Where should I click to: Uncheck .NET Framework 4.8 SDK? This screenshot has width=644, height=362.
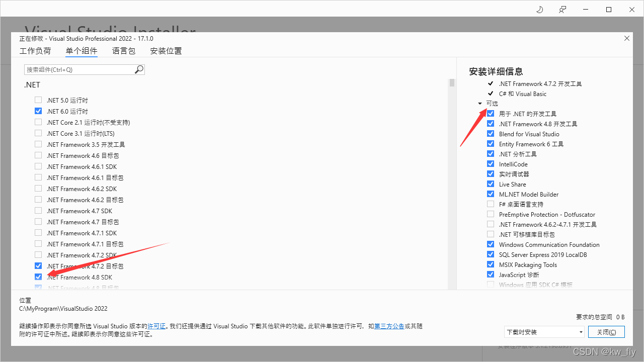38,277
